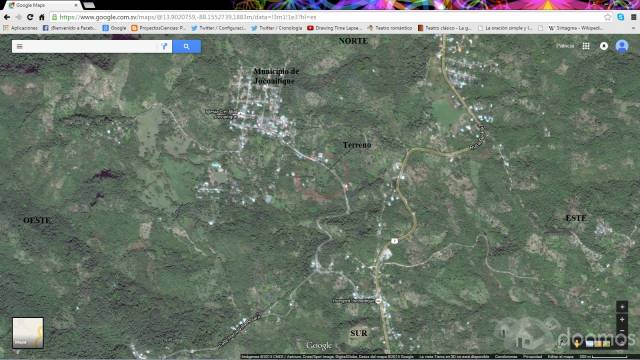Click inside the Maps search field
This screenshot has width=640, height=360.
coord(91,47)
